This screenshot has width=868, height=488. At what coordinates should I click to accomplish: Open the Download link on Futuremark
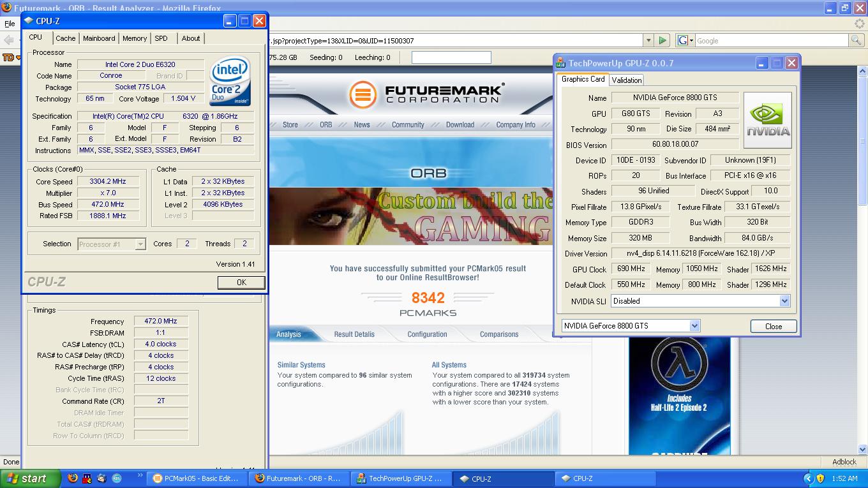point(460,125)
